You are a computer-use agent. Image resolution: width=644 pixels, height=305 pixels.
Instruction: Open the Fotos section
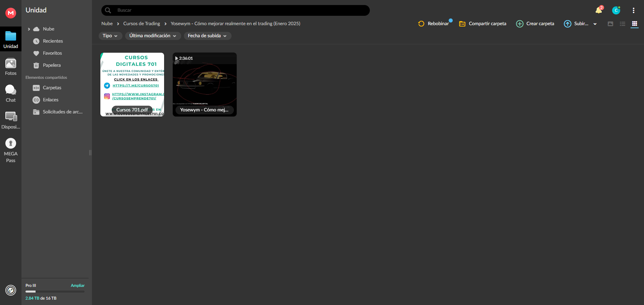click(x=11, y=67)
